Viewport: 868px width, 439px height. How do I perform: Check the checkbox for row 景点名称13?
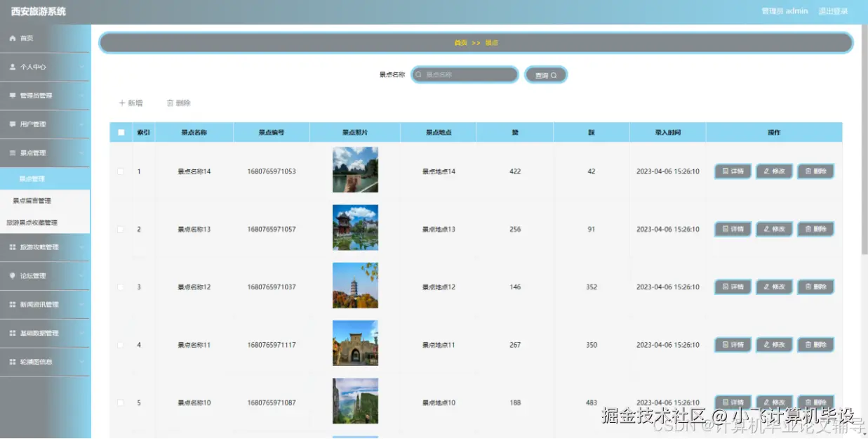coord(121,229)
